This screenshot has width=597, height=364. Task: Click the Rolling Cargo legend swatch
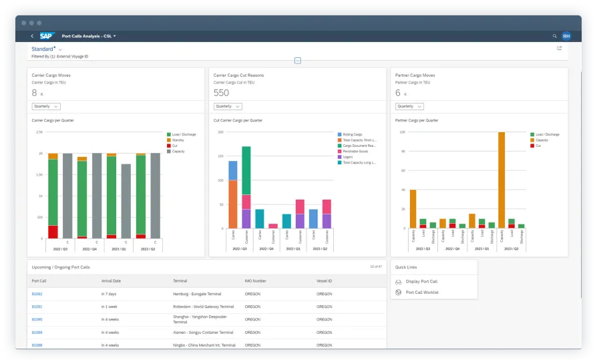[340, 134]
